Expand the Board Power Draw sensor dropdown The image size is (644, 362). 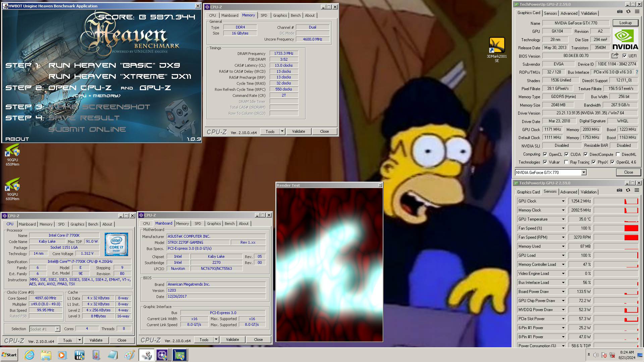point(563,292)
